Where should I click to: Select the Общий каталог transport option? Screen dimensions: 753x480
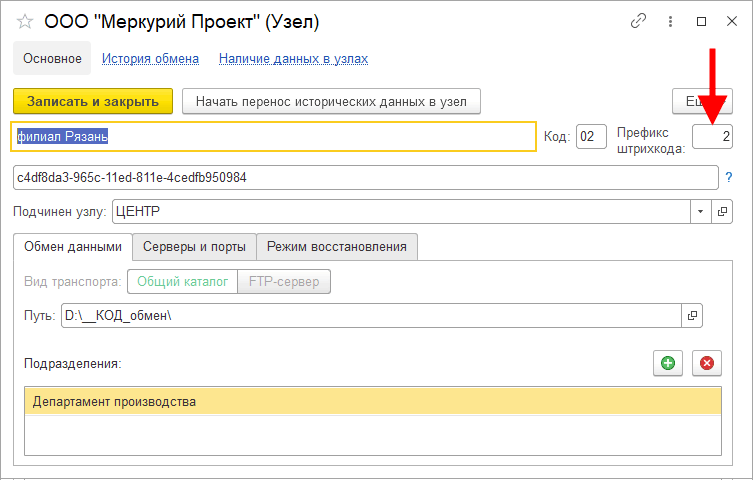click(181, 282)
